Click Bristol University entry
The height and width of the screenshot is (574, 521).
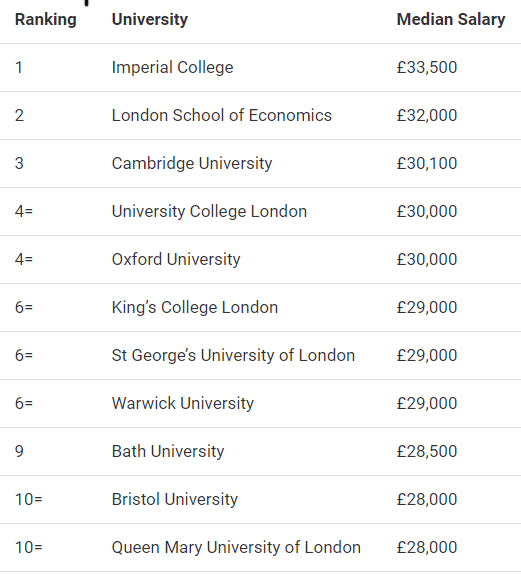175,499
